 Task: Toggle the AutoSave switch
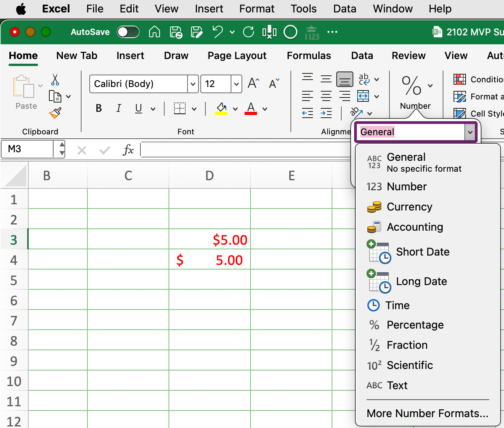(x=128, y=32)
